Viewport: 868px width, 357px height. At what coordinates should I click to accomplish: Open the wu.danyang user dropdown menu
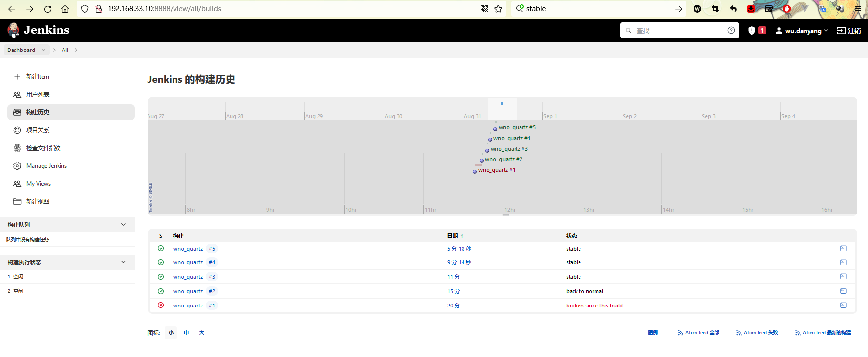pos(803,31)
